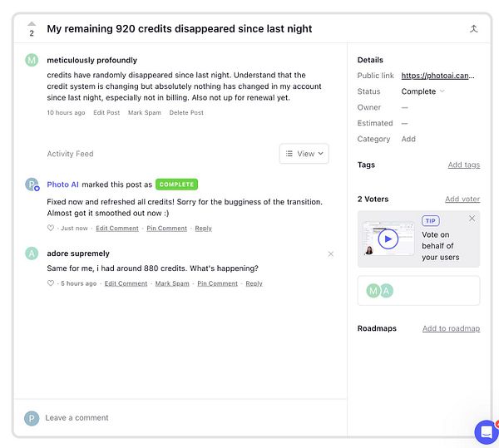Image resolution: width=499 pixels, height=448 pixels.
Task: Open the Status Complete dropdown
Action: point(422,91)
